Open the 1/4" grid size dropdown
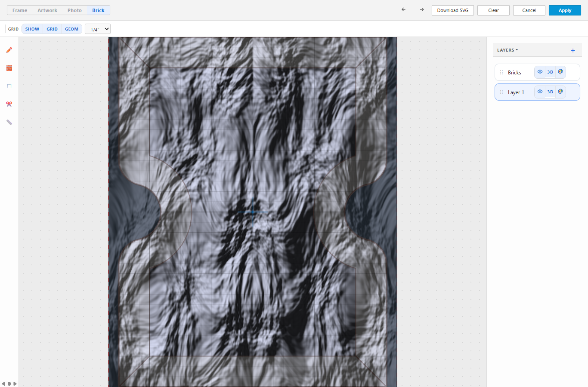This screenshot has height=387, width=588. (x=98, y=29)
